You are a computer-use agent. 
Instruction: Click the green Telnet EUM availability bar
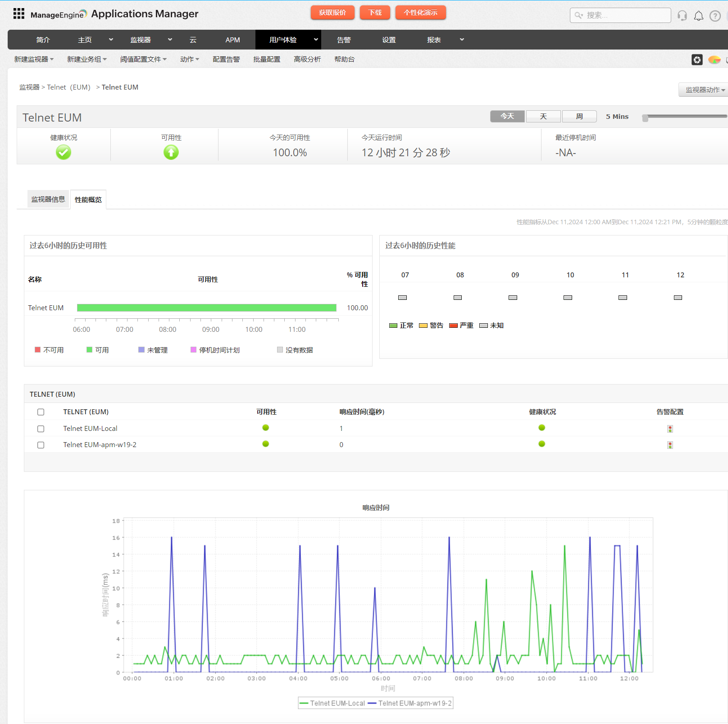[x=207, y=308]
